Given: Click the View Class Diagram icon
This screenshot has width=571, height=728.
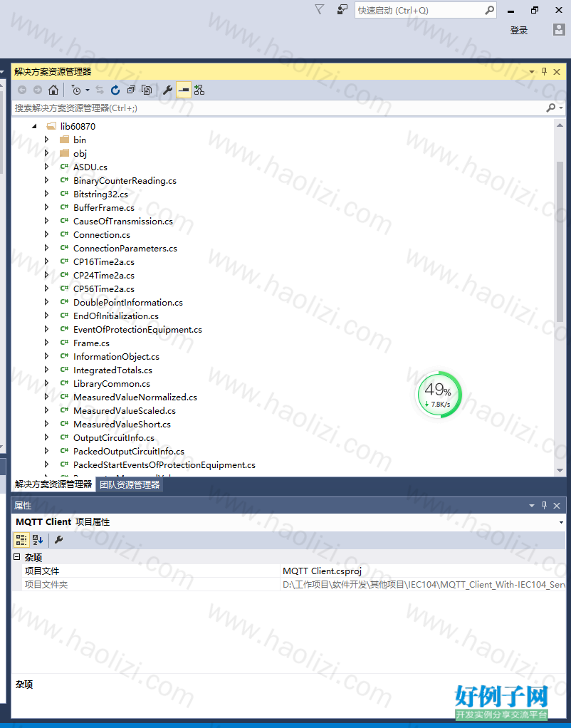Looking at the screenshot, I should pyautogui.click(x=199, y=90).
